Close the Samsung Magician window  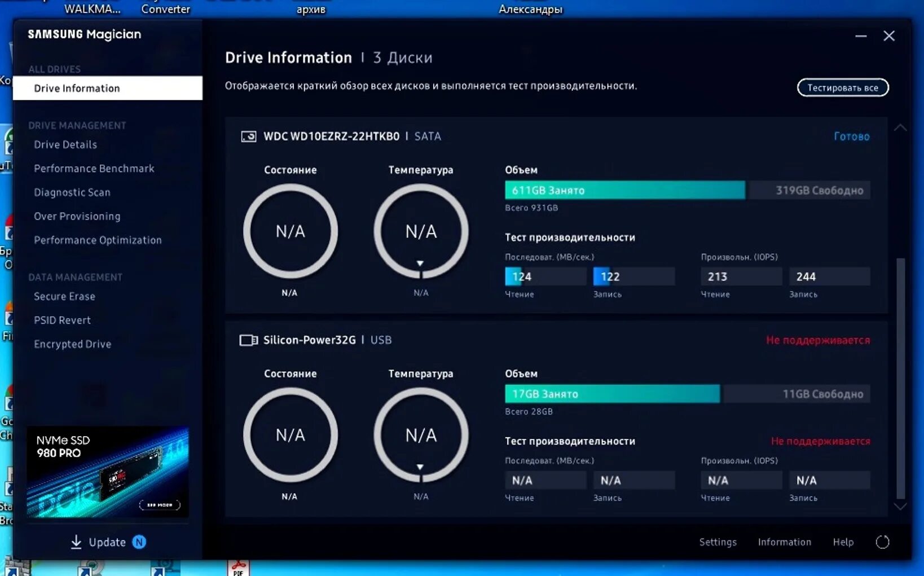tap(889, 36)
